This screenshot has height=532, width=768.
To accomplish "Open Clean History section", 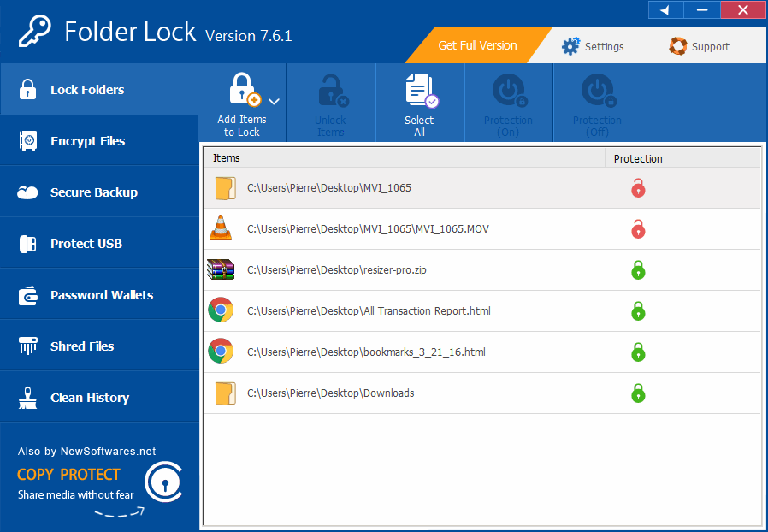I will [99, 397].
